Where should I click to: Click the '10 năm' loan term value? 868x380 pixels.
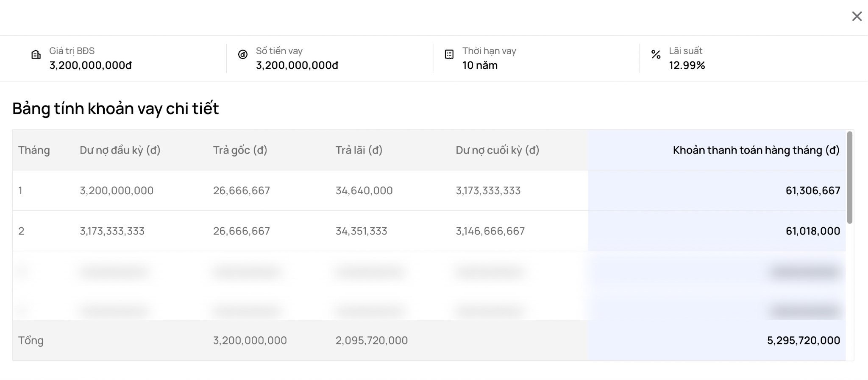coord(480,65)
